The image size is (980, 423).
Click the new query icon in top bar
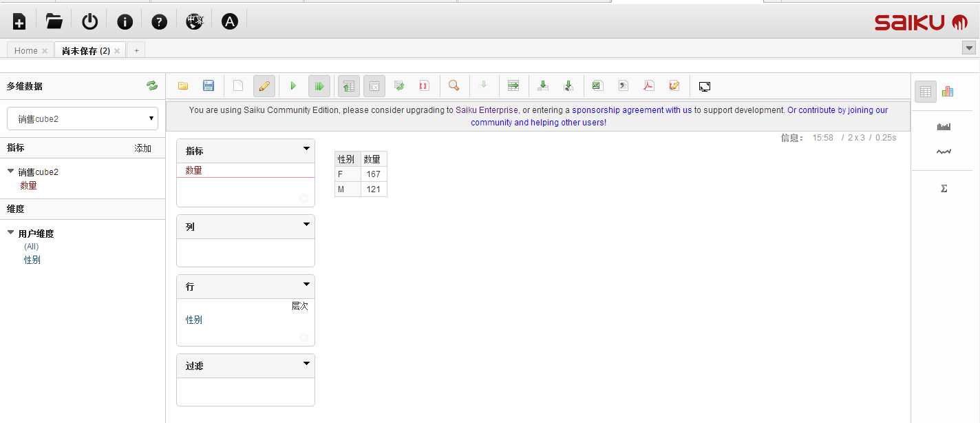(19, 21)
